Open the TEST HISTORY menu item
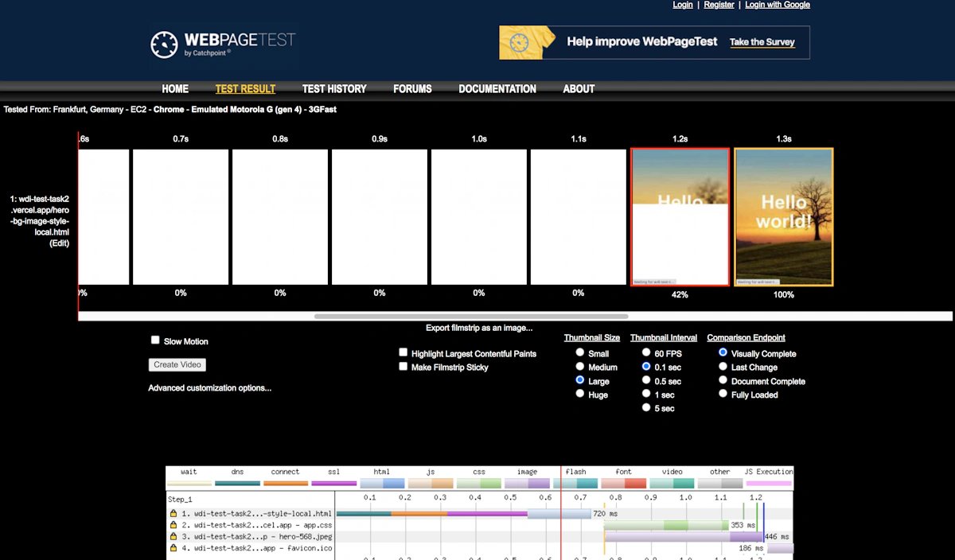This screenshot has height=560, width=955. 334,89
